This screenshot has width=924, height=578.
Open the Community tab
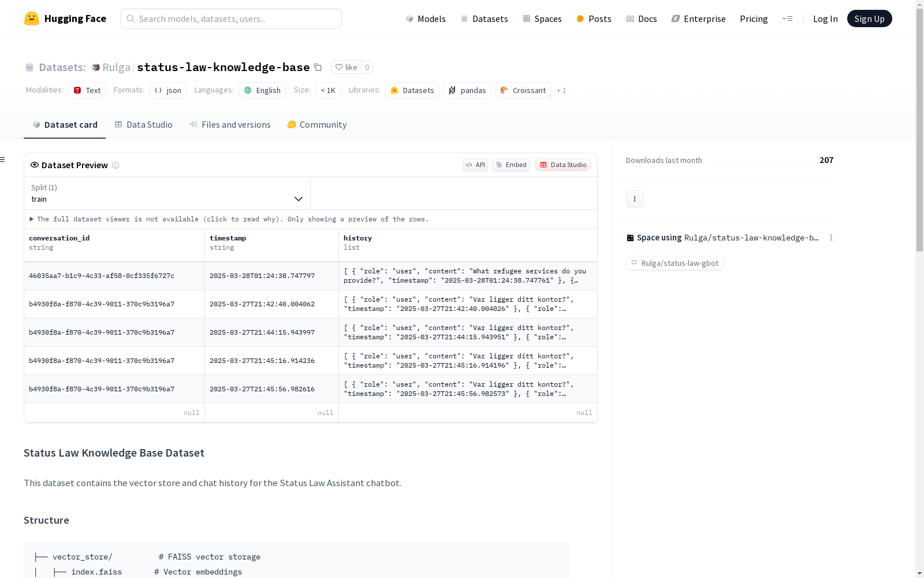[x=317, y=125]
